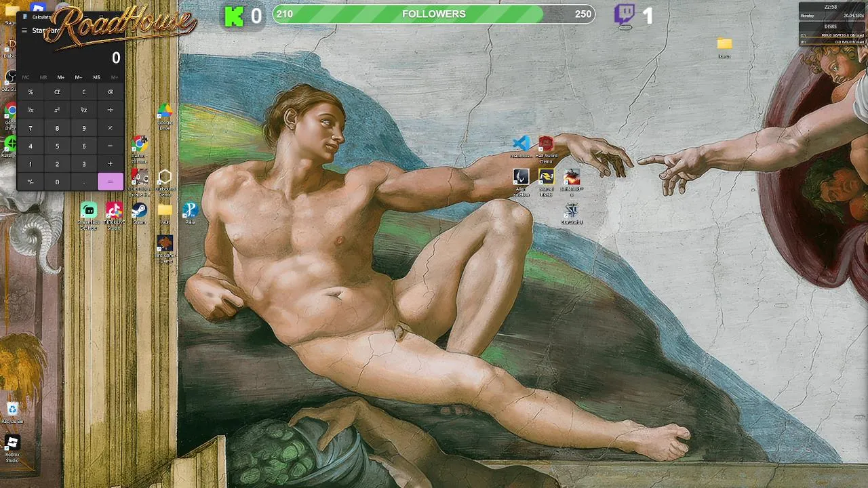Click the 9 key in Calculator
This screenshot has width=868, height=488.
click(84, 128)
